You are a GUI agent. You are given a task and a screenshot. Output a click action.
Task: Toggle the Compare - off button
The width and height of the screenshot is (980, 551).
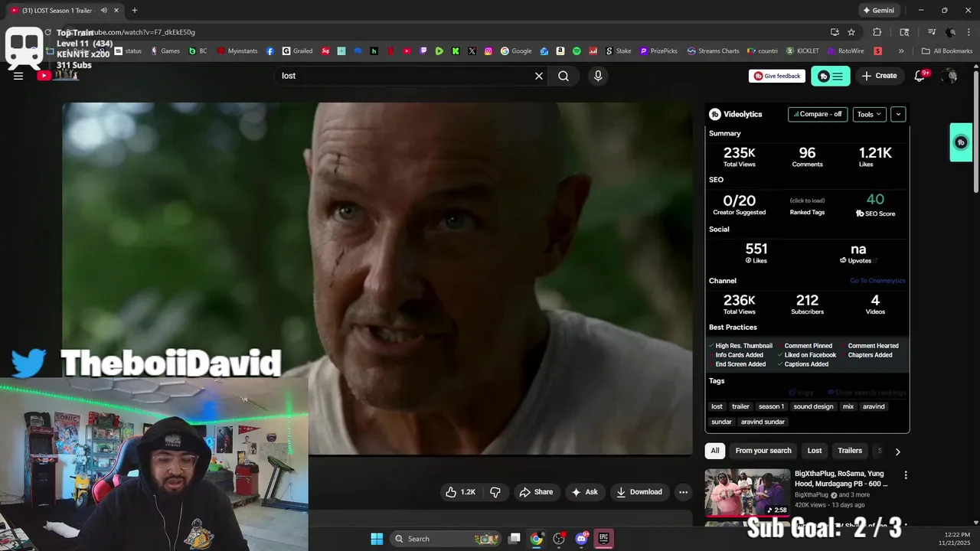pyautogui.click(x=818, y=114)
